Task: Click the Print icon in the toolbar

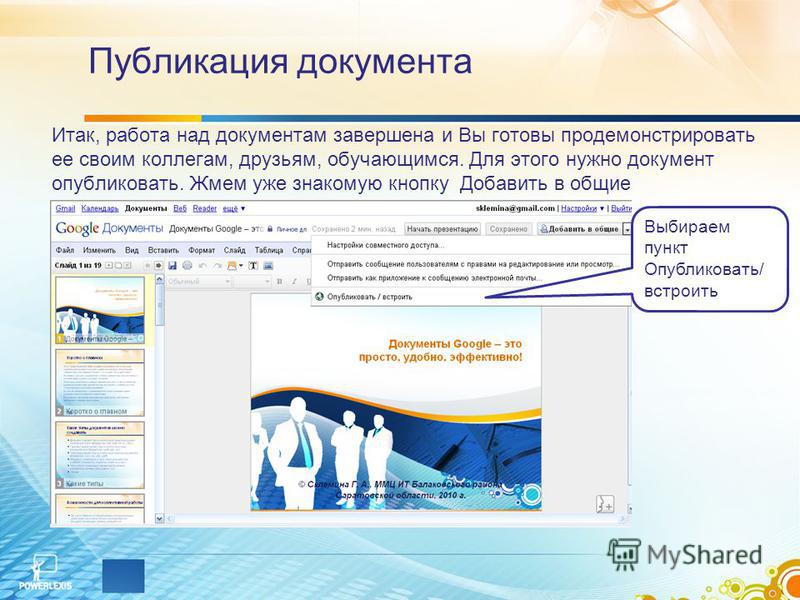Action: pyautogui.click(x=187, y=265)
